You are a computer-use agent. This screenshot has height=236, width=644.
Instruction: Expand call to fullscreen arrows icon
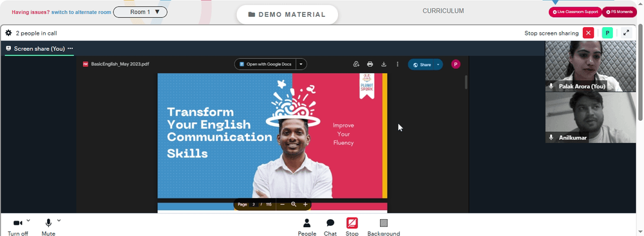point(627,33)
